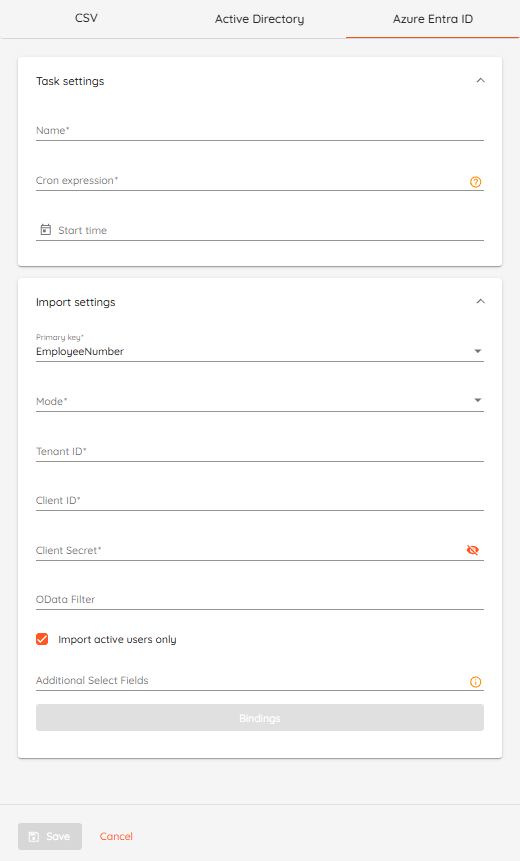
Task: Focus the Name input field
Action: pyautogui.click(x=260, y=131)
